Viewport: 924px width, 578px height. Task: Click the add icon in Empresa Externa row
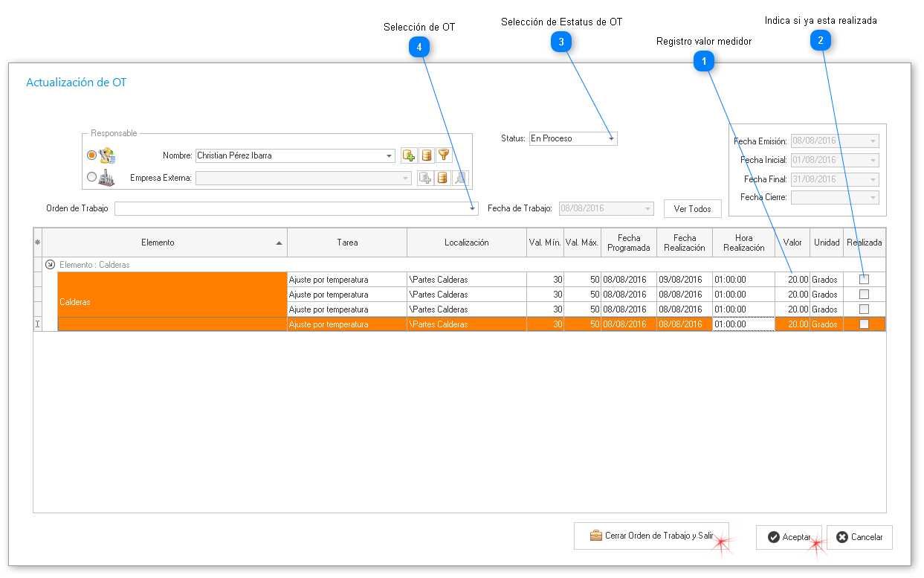[x=425, y=178]
